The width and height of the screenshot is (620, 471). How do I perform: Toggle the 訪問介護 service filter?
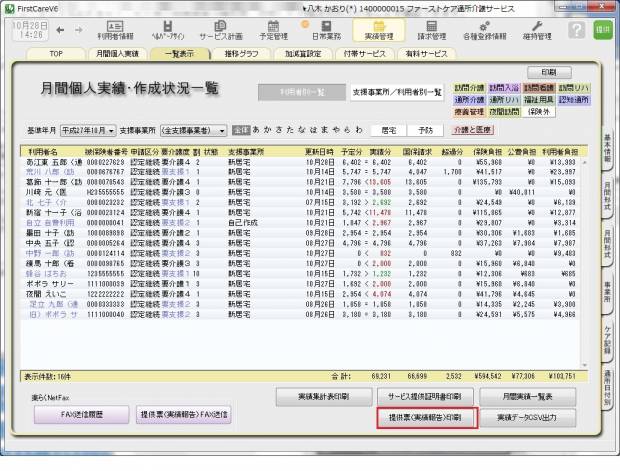469,89
